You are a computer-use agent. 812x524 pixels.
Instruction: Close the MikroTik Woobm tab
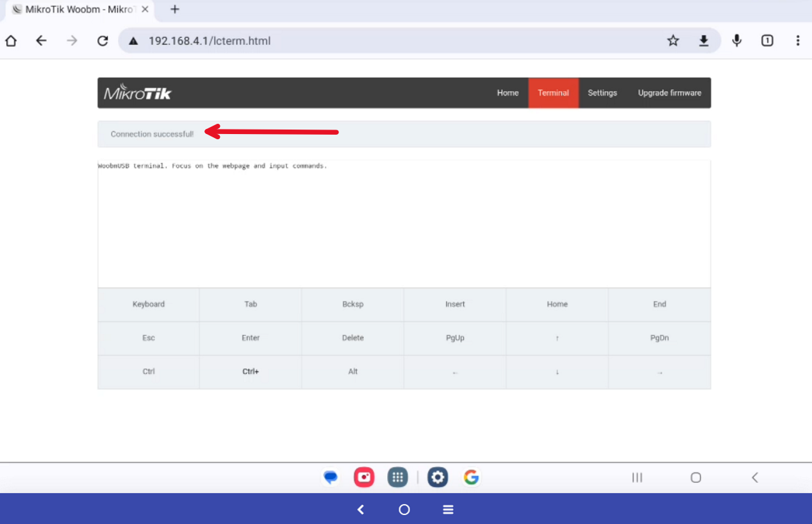click(145, 10)
